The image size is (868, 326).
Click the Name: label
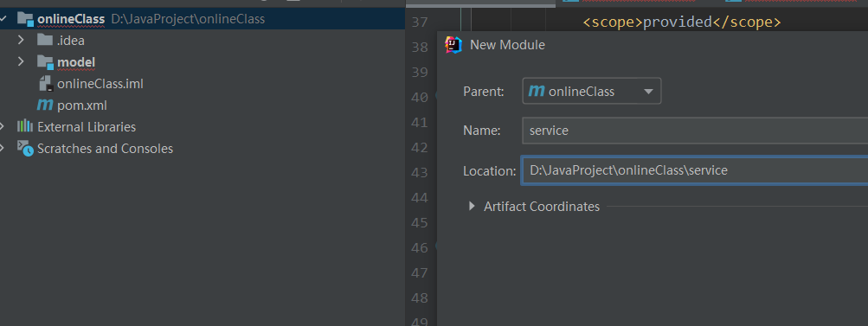pyautogui.click(x=482, y=131)
